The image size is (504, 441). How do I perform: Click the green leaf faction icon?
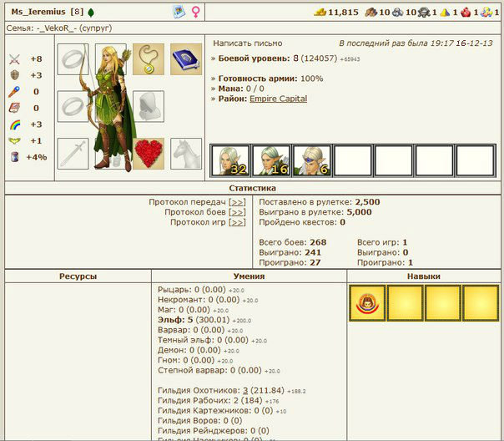tap(91, 13)
